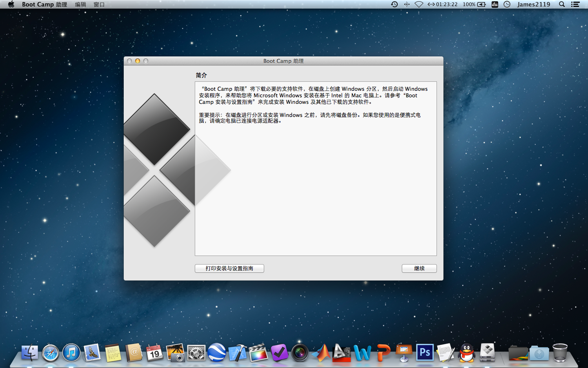Click the paragraph starting with 重要提示
This screenshot has height=368, width=588.
coord(310,118)
